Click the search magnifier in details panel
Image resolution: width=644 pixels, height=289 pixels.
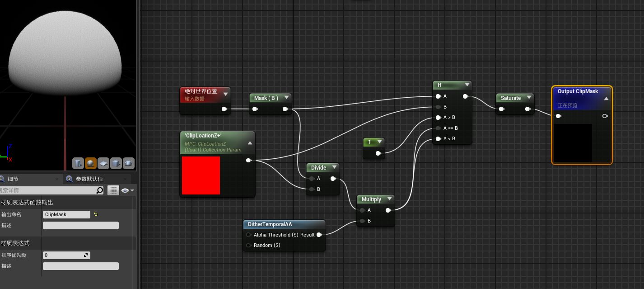click(100, 190)
